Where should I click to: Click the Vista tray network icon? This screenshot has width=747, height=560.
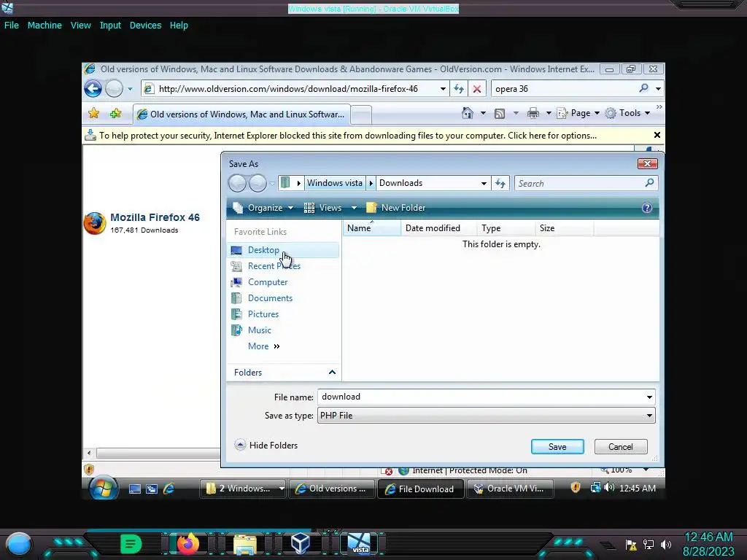(595, 488)
